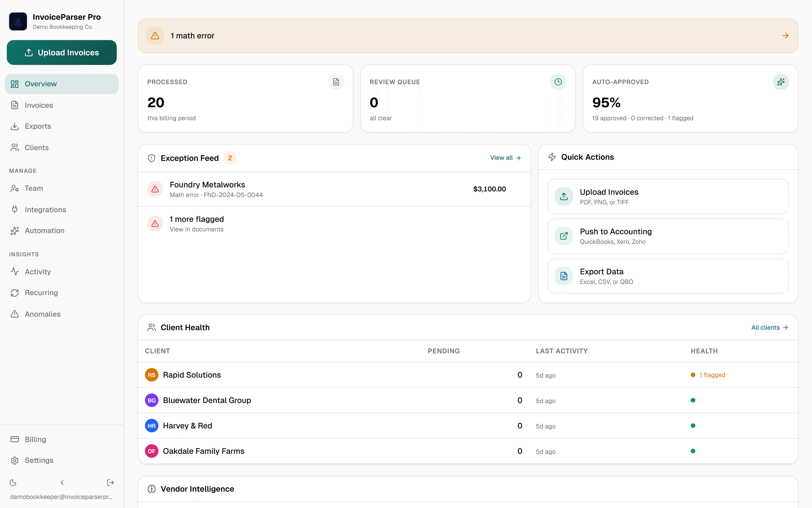
Task: Open the Exports section
Action: [62, 126]
